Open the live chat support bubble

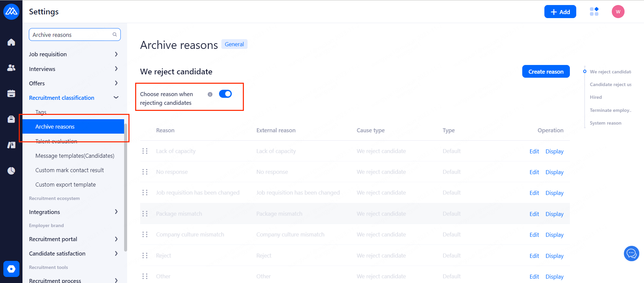click(631, 254)
